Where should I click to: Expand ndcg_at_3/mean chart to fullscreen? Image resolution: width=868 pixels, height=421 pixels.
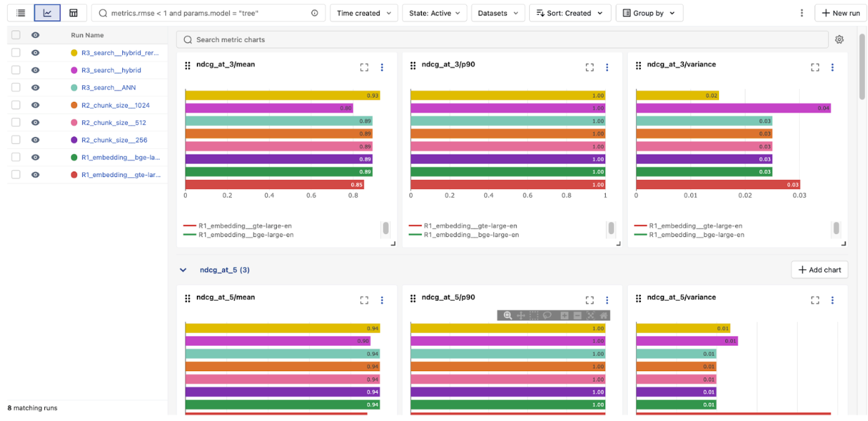coord(364,67)
